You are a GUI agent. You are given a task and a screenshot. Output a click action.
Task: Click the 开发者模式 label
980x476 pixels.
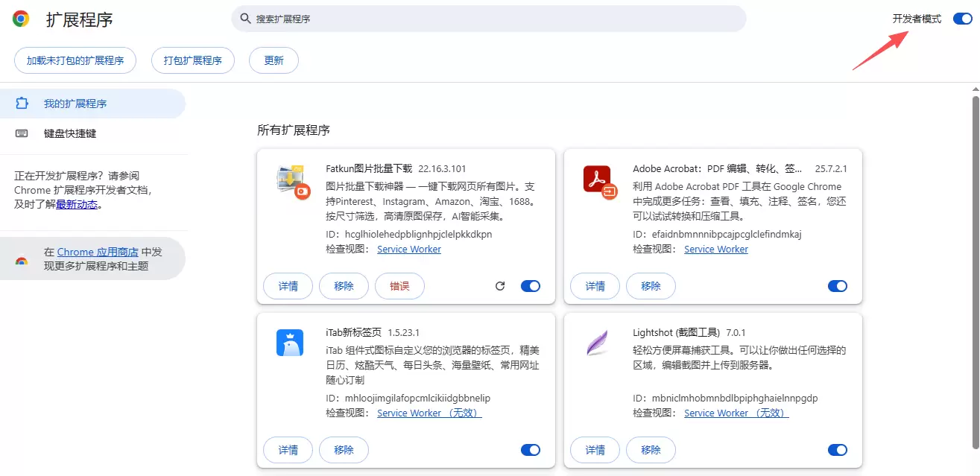917,19
